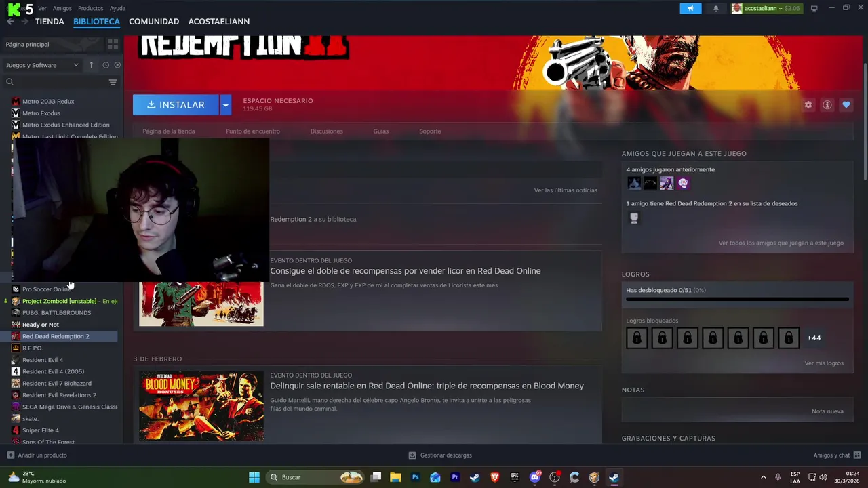Open the Amigos menu

point(62,8)
